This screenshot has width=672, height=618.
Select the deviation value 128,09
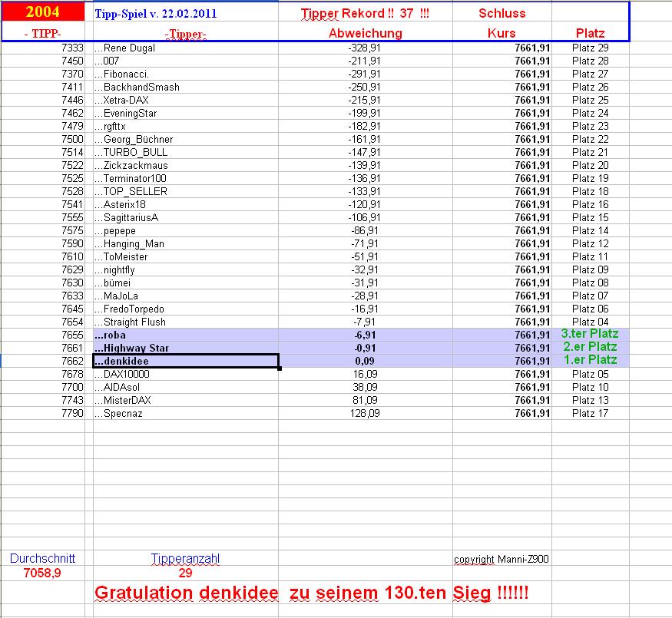pyautogui.click(x=365, y=413)
